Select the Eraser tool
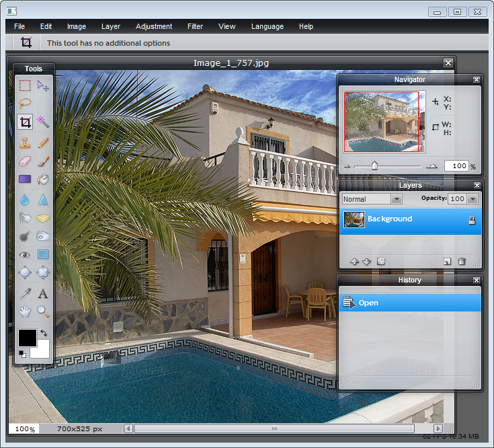Image resolution: width=494 pixels, height=448 pixels. pyautogui.click(x=25, y=161)
